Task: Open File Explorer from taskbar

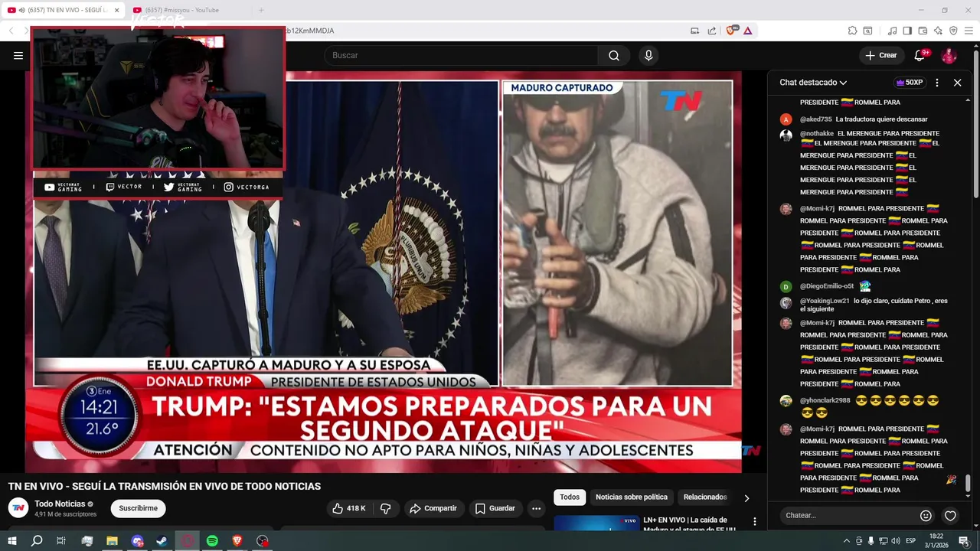Action: coord(112,541)
